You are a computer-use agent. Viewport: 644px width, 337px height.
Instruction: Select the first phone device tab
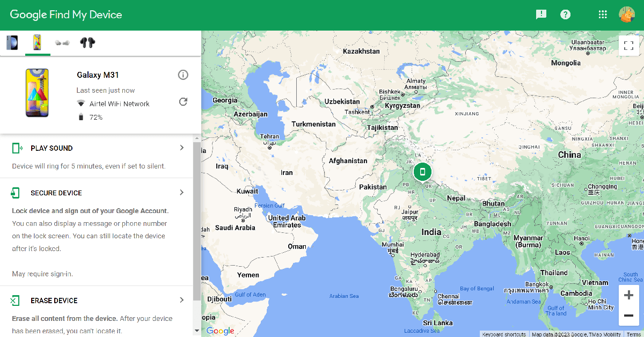coord(12,42)
